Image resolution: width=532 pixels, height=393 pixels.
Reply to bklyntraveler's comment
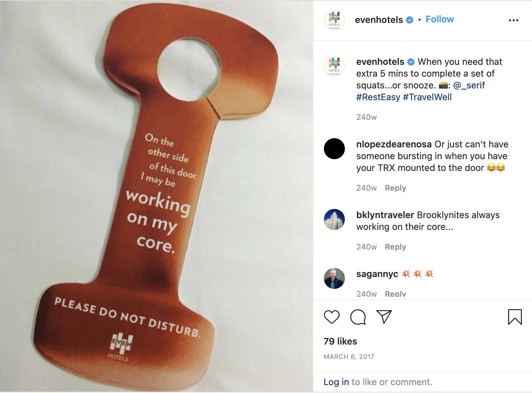[x=395, y=247]
